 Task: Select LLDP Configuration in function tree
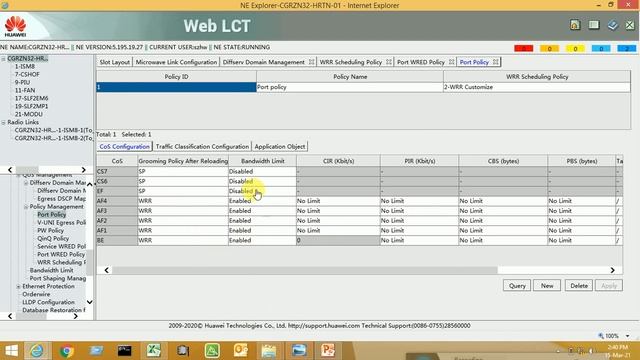pos(49,302)
